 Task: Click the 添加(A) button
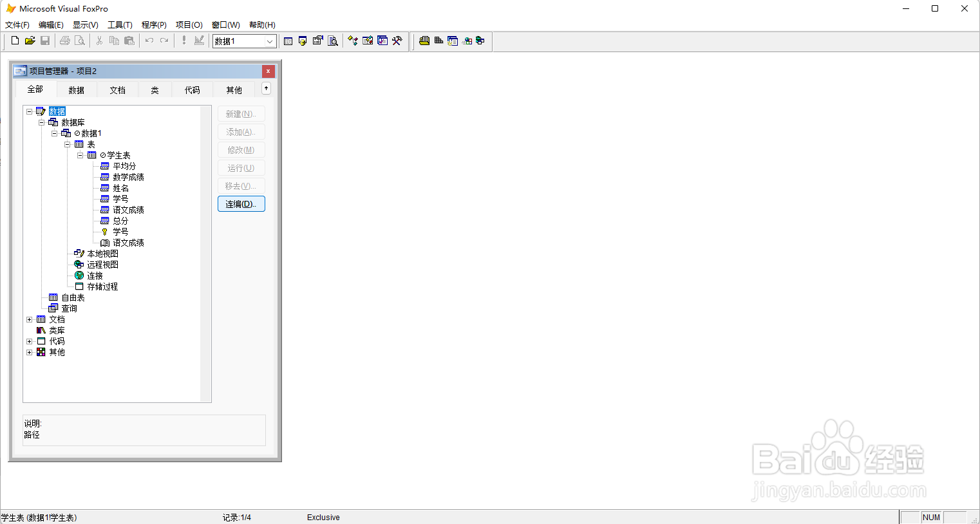(241, 132)
